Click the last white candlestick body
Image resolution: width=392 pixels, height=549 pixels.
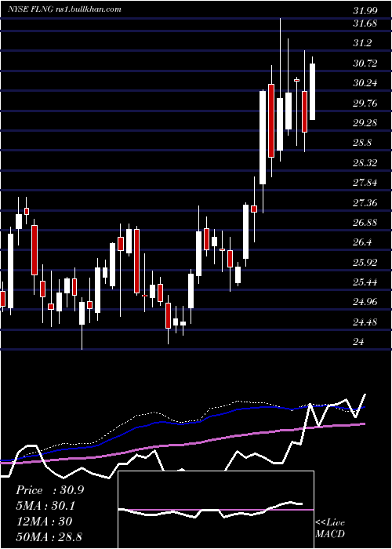point(312,92)
